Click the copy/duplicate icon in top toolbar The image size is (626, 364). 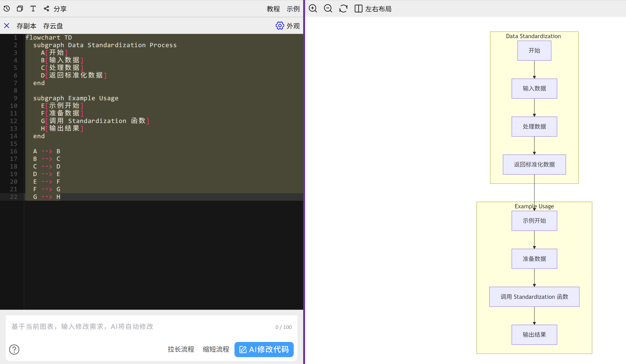20,9
